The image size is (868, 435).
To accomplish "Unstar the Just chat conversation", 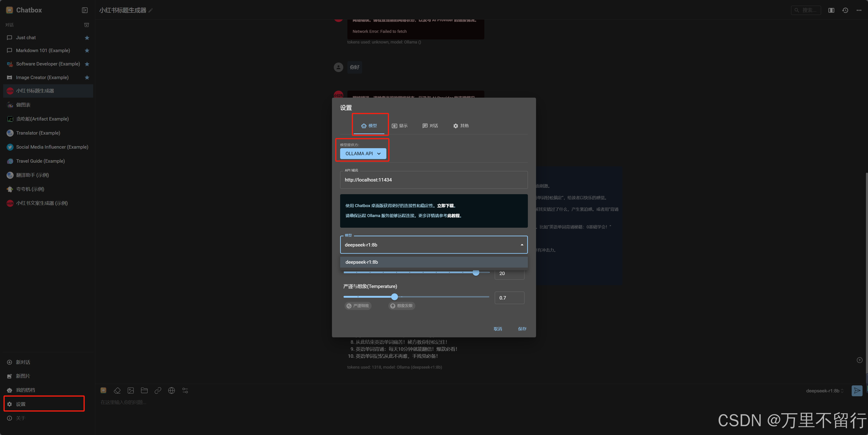I will 87,38.
